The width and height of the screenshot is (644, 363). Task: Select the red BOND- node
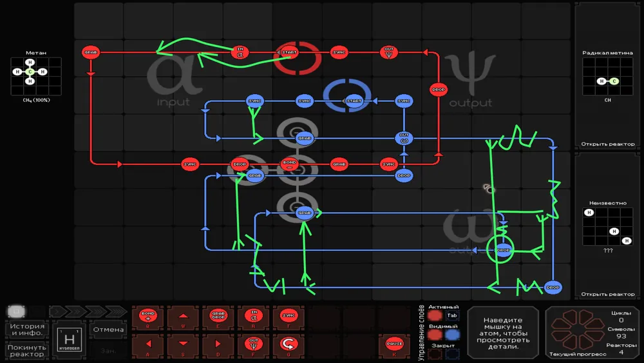click(x=289, y=164)
